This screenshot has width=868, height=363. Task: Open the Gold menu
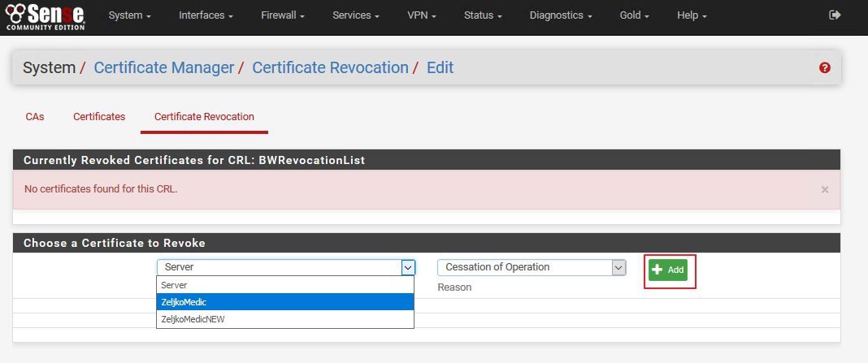click(x=635, y=16)
